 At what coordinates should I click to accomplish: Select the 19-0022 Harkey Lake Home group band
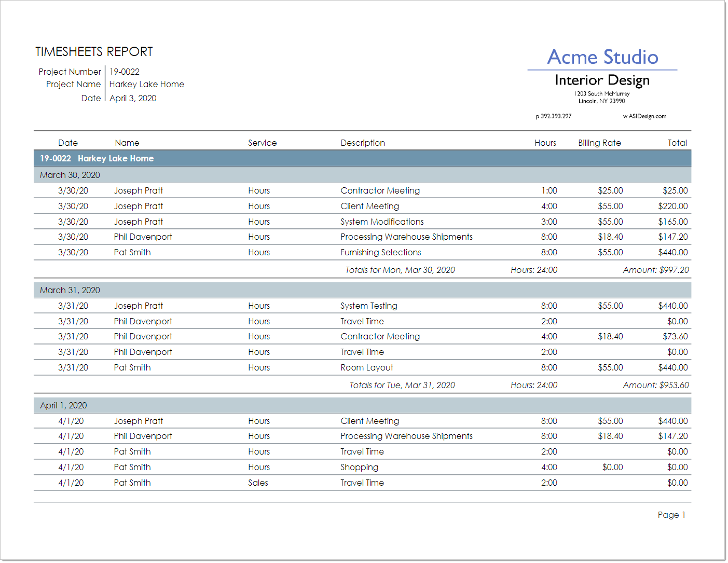coord(362,159)
